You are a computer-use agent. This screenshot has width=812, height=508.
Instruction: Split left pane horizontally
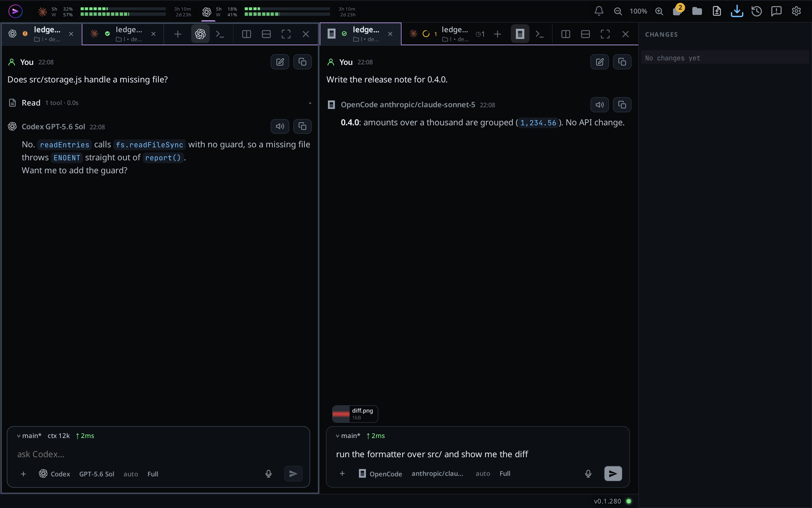click(x=266, y=34)
